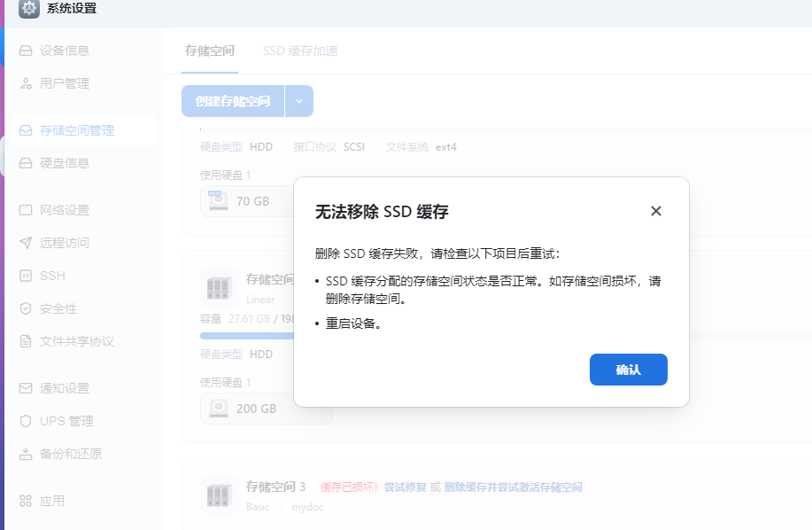Click the 网络设置 sidebar icon
The height and width of the screenshot is (530, 812).
[24, 209]
